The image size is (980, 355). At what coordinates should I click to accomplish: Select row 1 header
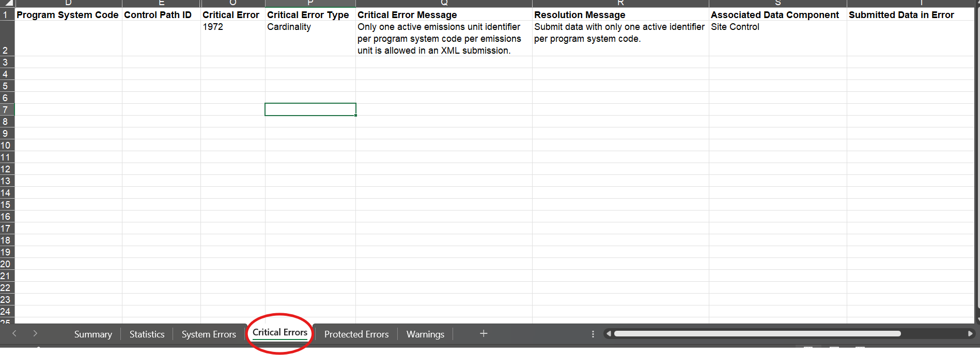click(x=7, y=14)
